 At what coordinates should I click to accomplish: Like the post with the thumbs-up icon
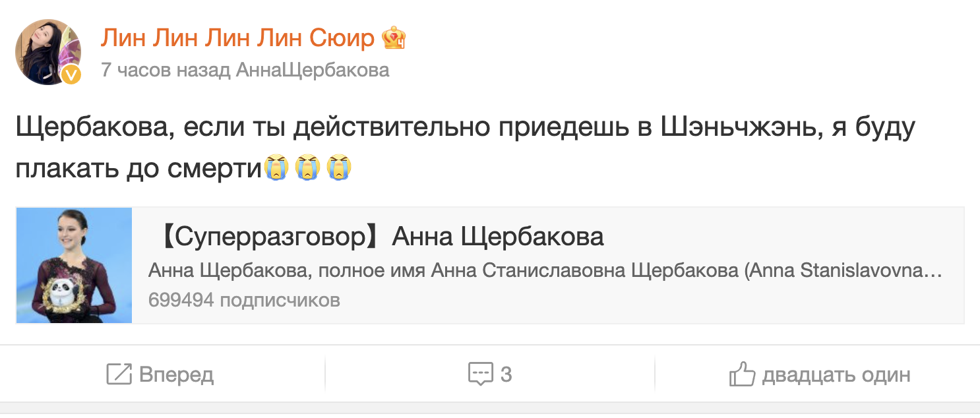tap(742, 374)
